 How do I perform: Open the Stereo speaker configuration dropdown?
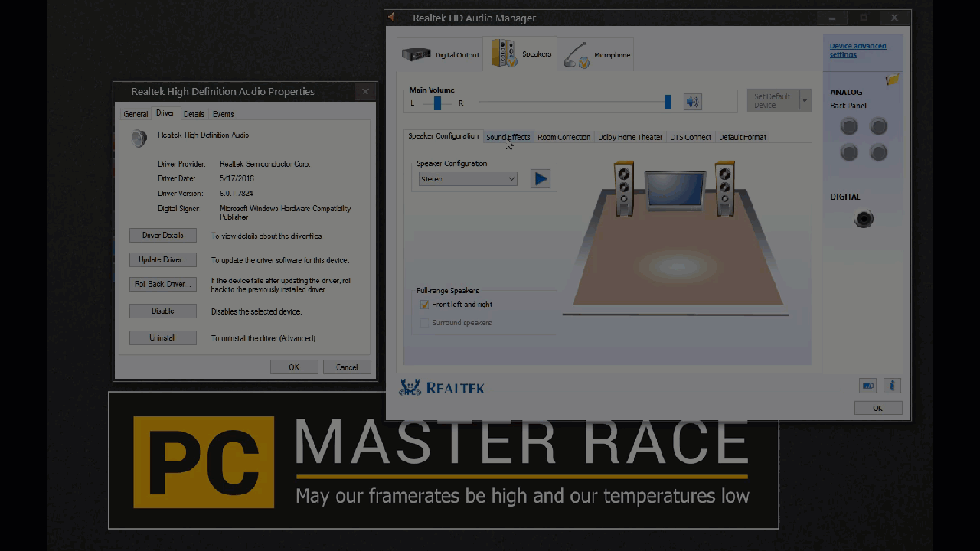pyautogui.click(x=468, y=179)
